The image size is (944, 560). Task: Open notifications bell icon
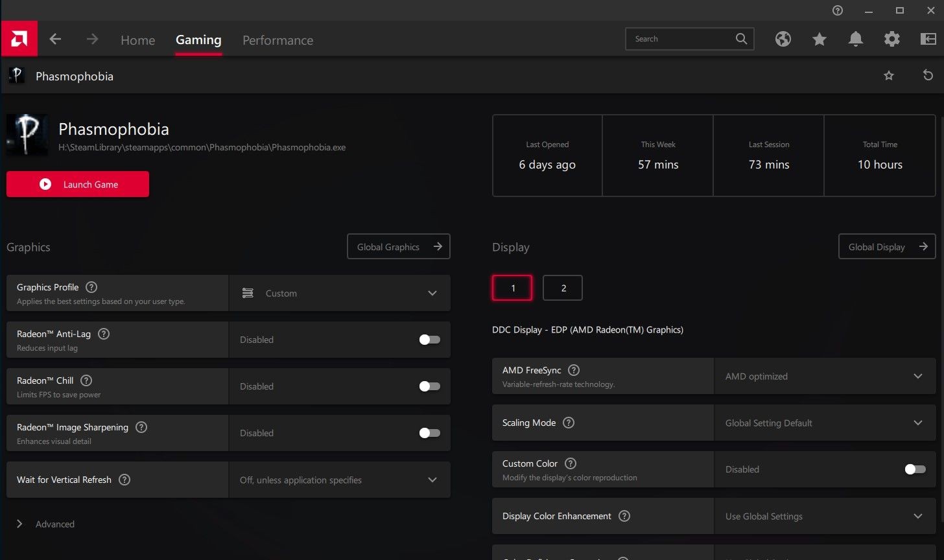[x=856, y=40]
